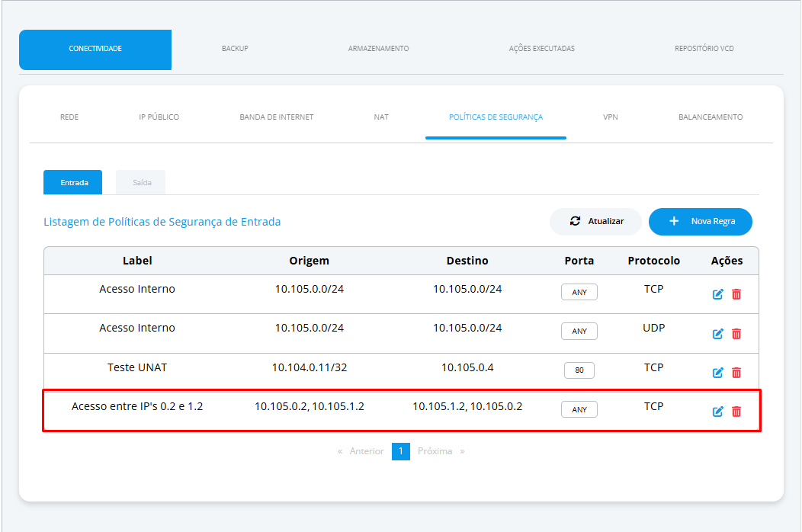This screenshot has width=802, height=532.
Task: Switch to the Saída tab
Action: click(141, 183)
